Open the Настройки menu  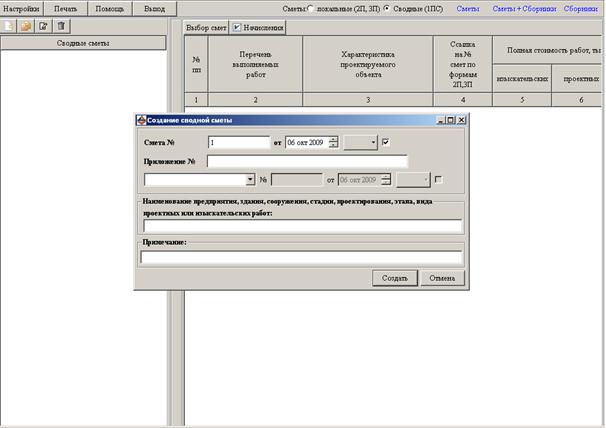[x=22, y=9]
